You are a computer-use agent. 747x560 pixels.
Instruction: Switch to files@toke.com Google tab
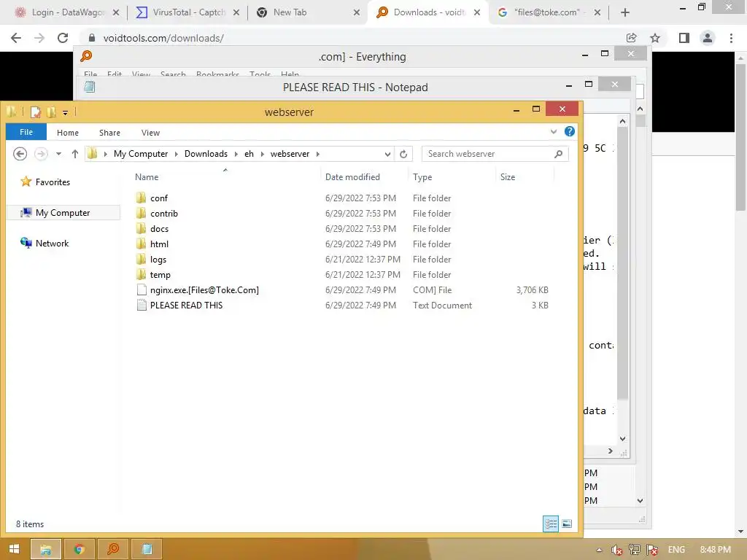point(548,12)
